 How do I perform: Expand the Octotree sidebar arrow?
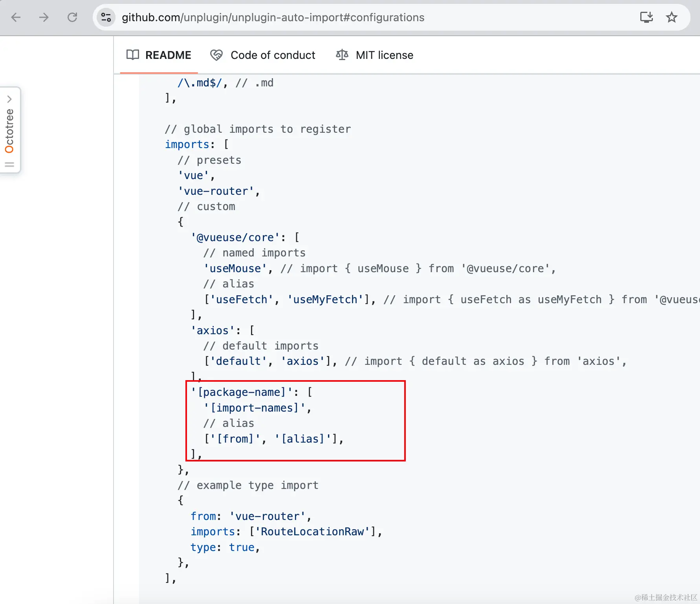pos(9,99)
